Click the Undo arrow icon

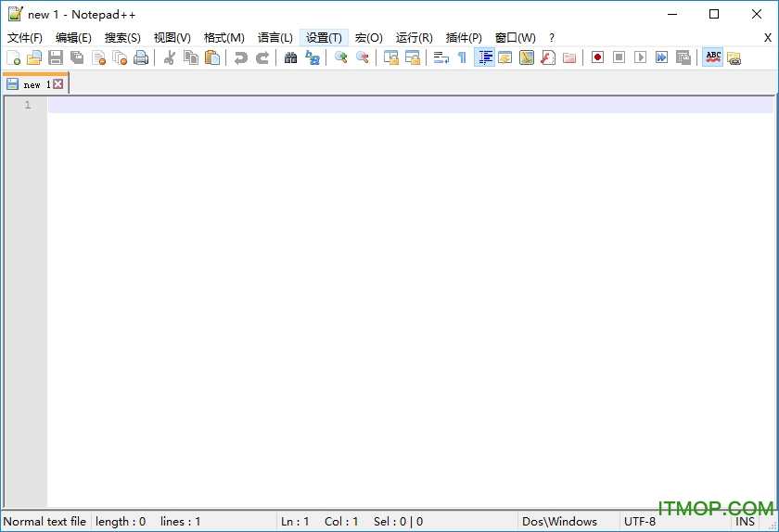[241, 57]
